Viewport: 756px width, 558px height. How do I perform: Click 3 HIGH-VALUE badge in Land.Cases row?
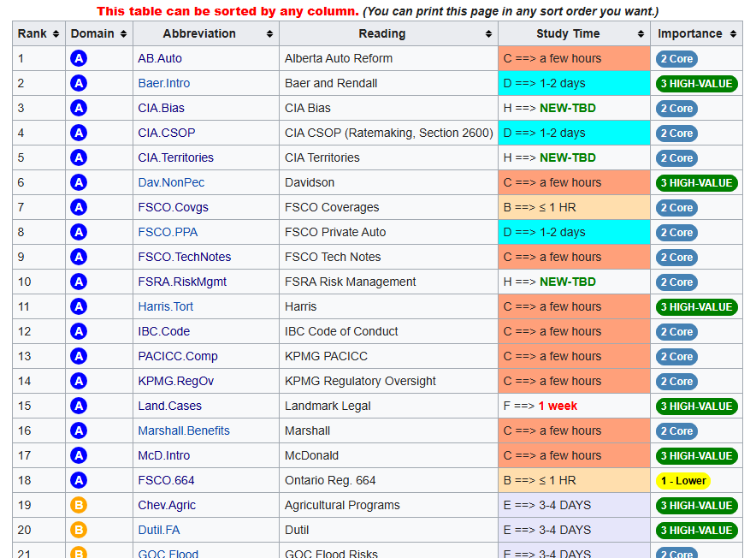point(697,407)
